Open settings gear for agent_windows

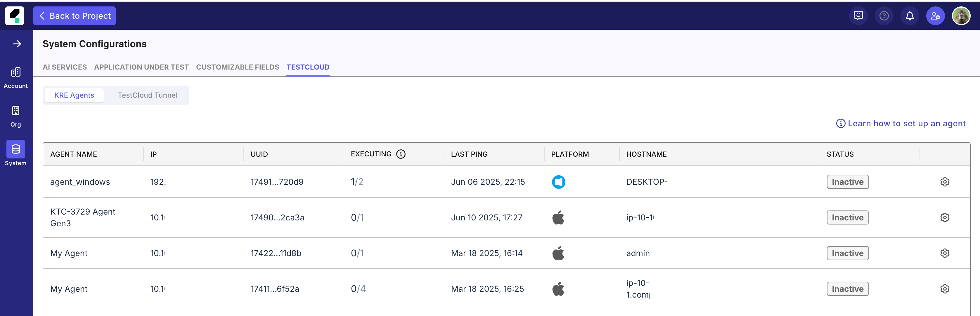click(945, 182)
